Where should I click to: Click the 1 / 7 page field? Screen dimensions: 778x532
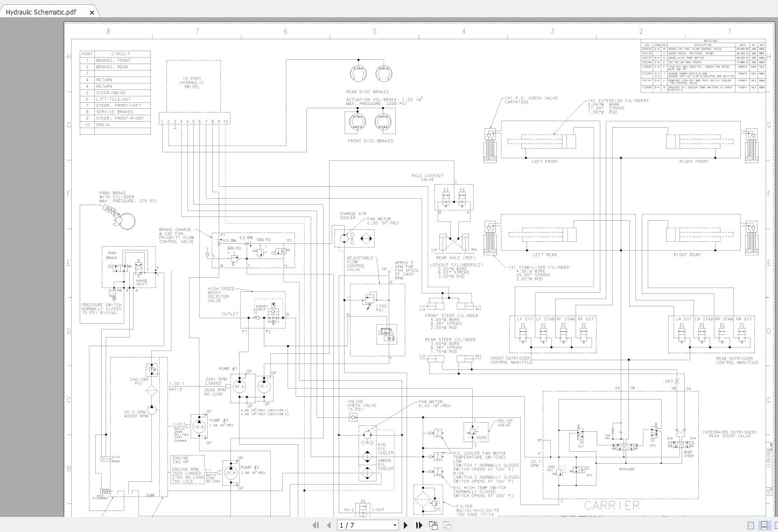365,525
